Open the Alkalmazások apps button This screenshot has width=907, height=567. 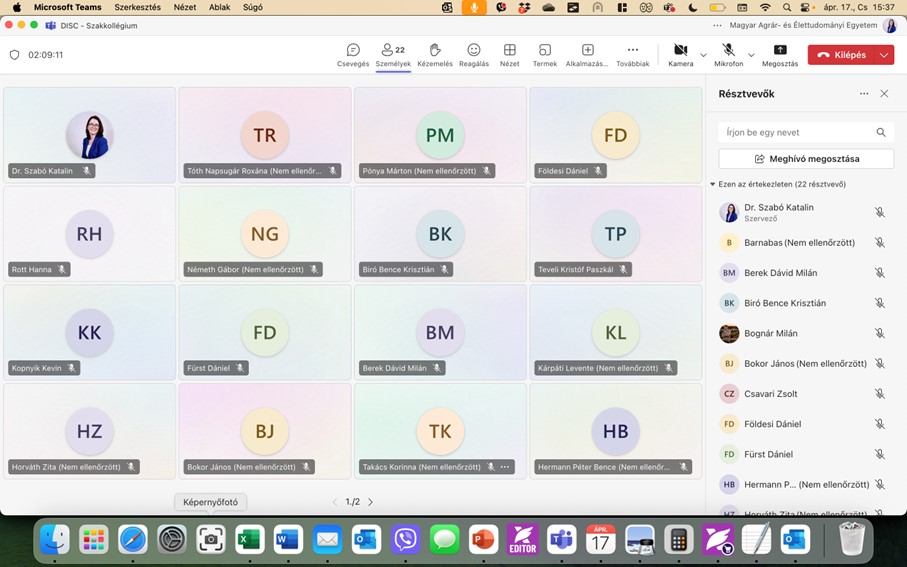point(587,55)
